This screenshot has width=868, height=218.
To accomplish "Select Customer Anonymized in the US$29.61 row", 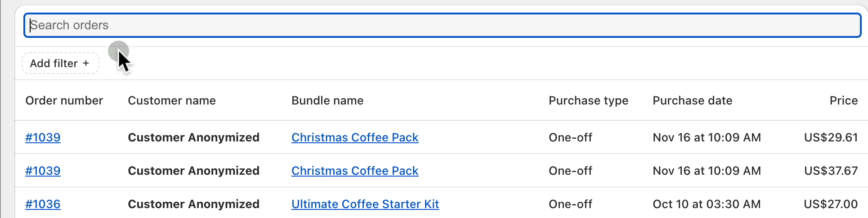I will click(194, 137).
